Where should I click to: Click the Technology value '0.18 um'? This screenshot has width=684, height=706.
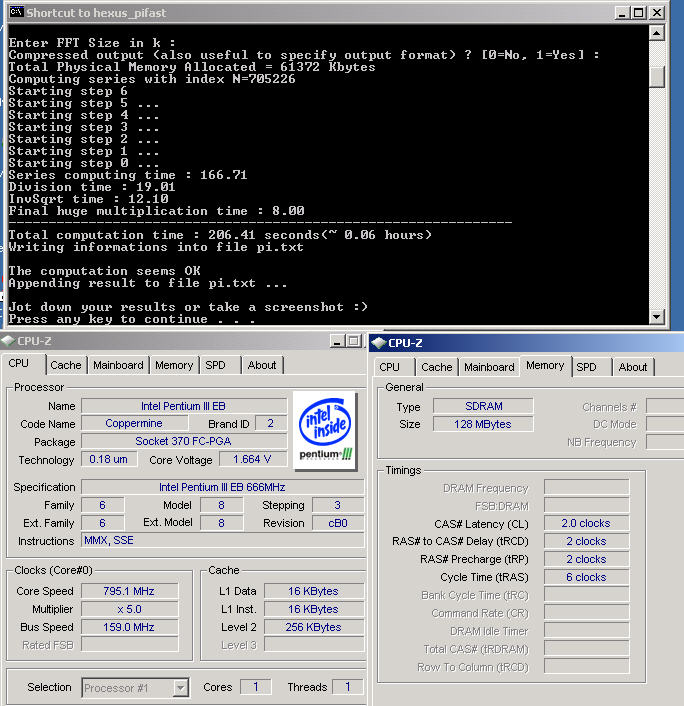click(x=109, y=459)
